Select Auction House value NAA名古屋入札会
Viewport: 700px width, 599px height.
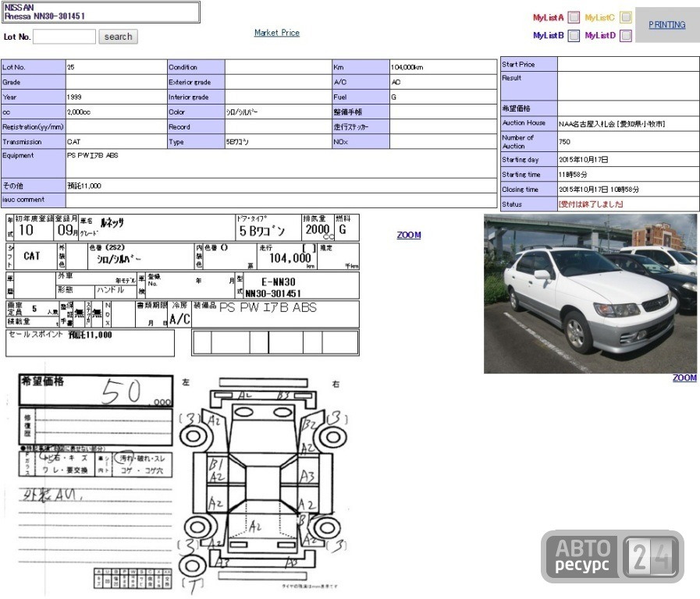[612, 124]
